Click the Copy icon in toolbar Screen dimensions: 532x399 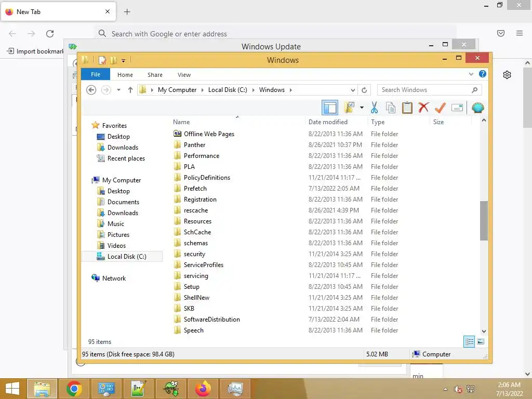[391, 108]
